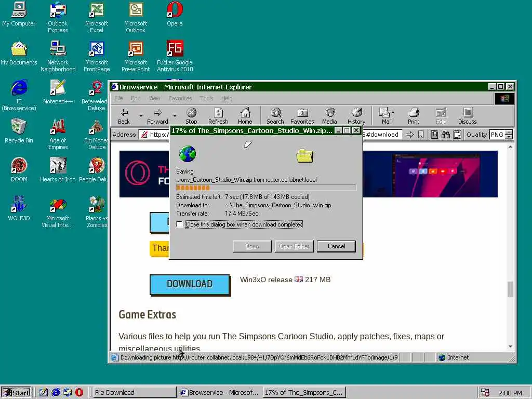Stop page loading via Stop button
The image size is (532, 399).
pyautogui.click(x=191, y=116)
